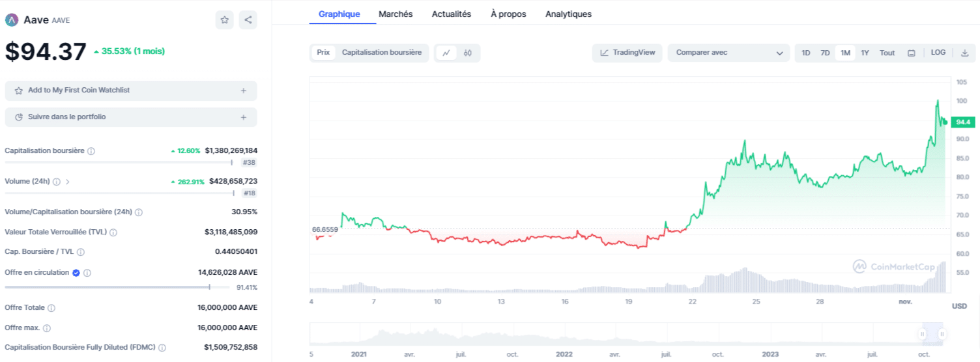Switch to the Marchés tab
Viewport: 980px width, 362px height.
[396, 14]
